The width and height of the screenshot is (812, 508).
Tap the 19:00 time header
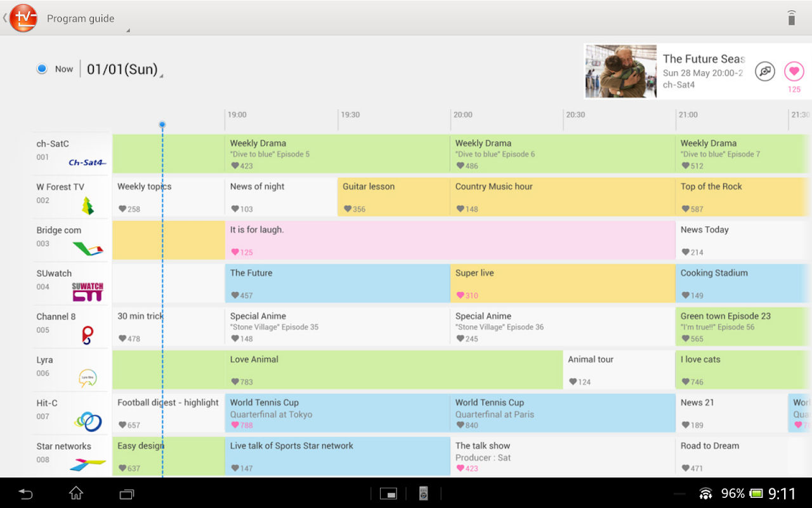point(237,115)
